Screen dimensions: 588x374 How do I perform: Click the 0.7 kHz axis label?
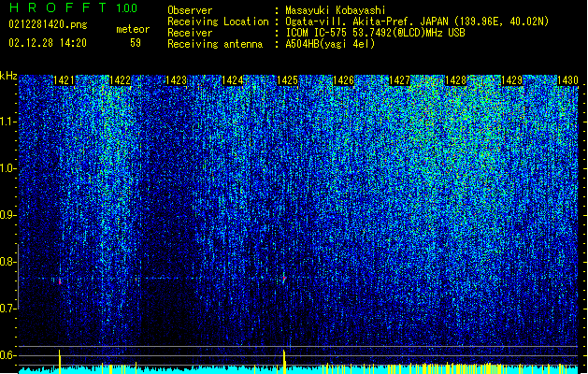[x=7, y=309]
